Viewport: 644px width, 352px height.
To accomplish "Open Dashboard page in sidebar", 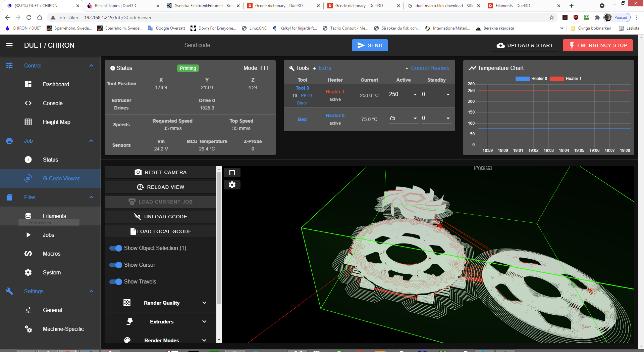I will pos(50,84).
